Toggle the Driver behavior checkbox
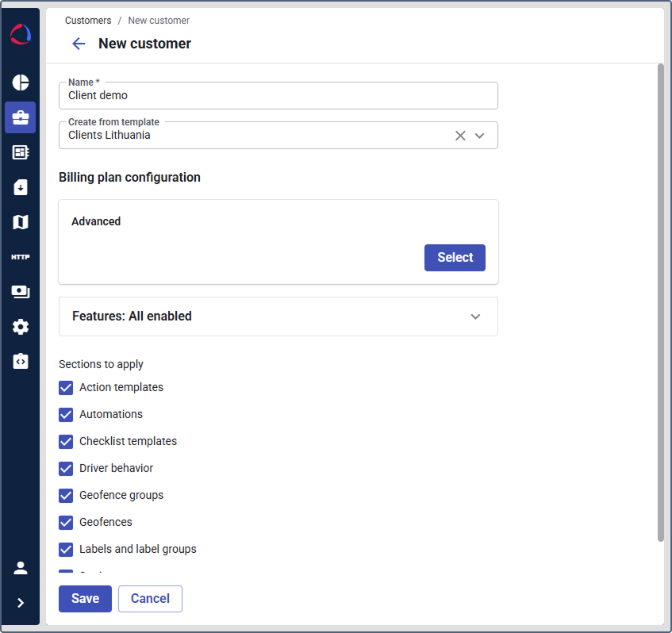672x633 pixels. (66, 469)
